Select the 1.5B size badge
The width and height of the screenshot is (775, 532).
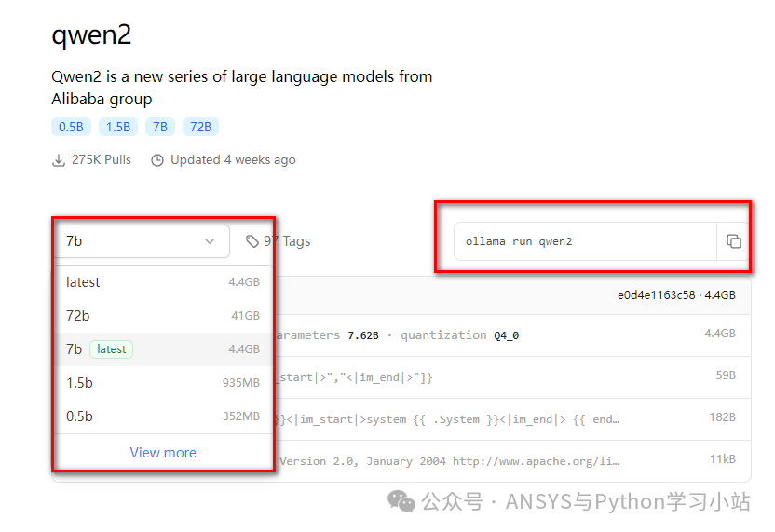118,127
